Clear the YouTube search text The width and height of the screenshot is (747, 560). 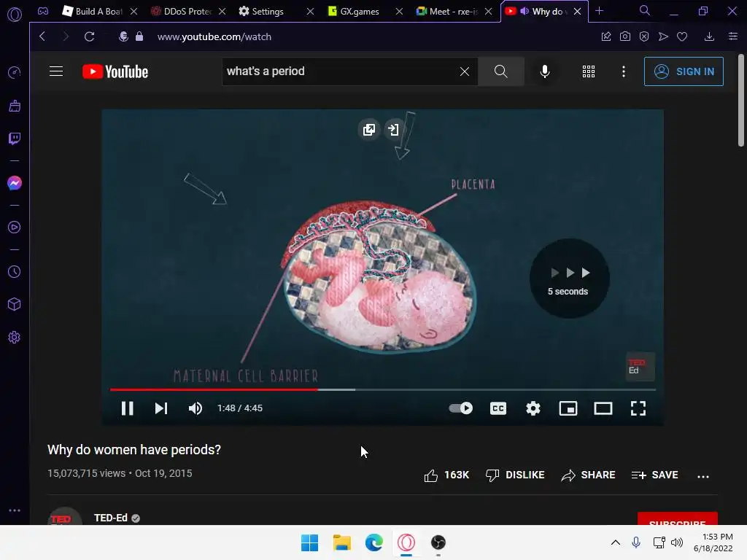(465, 71)
